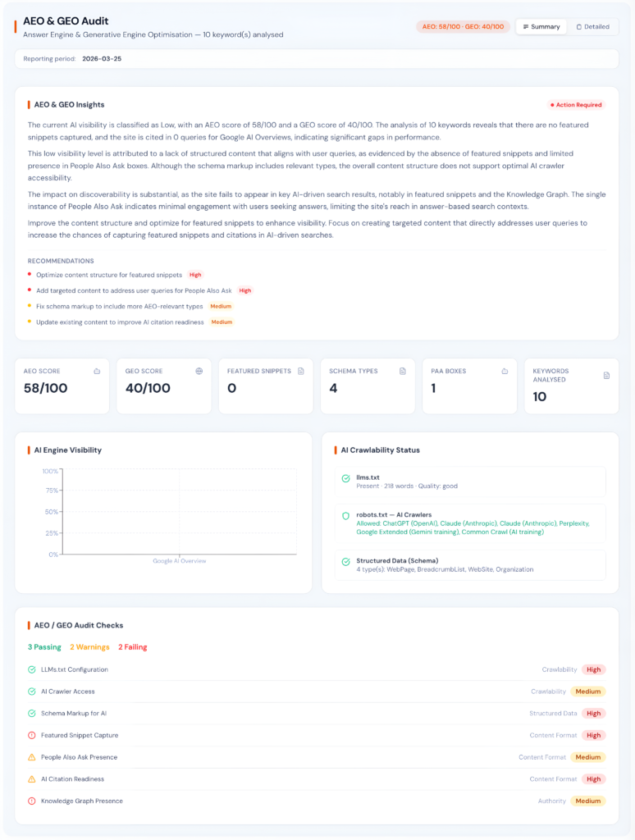Click the AEO: 58/100 · GEO: 40/100 badge
Image resolution: width=635 pixels, height=840 pixels.
(462, 26)
